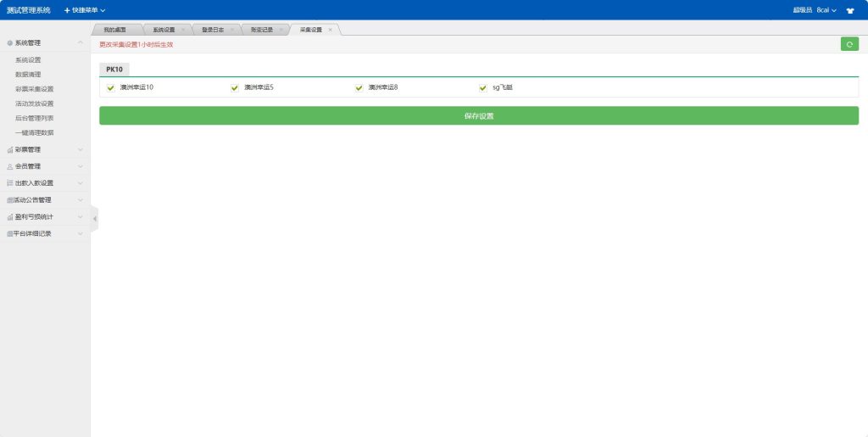
Task: Open the 8cai user account dropdown
Action: [x=826, y=10]
